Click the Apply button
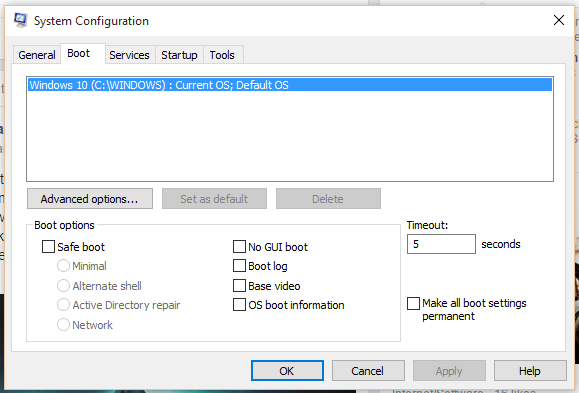Viewport: 579px width, 393px height. click(x=449, y=370)
